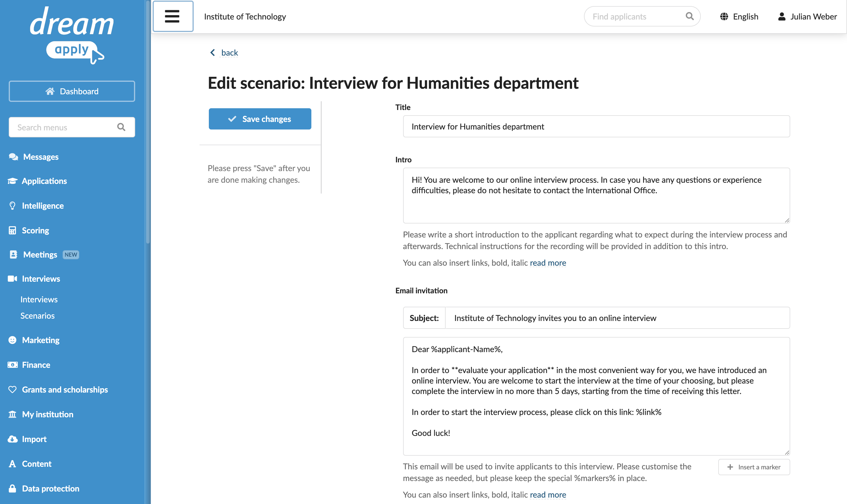Click the user profile icon
847x504 pixels.
[x=782, y=17]
